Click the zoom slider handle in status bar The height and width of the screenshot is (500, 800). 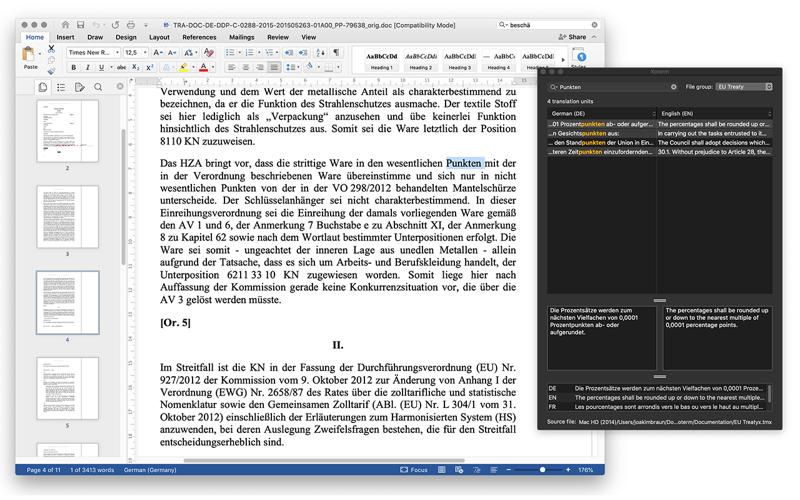(542, 470)
